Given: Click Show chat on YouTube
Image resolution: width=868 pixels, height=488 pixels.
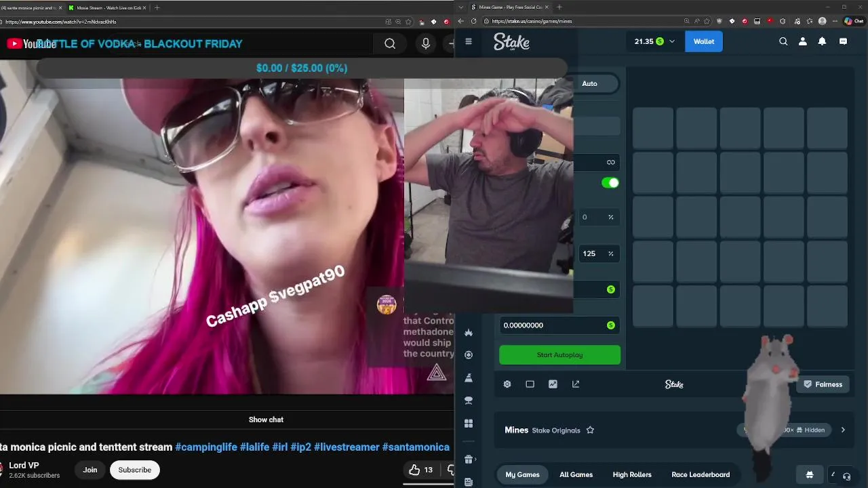Looking at the screenshot, I should (x=266, y=420).
